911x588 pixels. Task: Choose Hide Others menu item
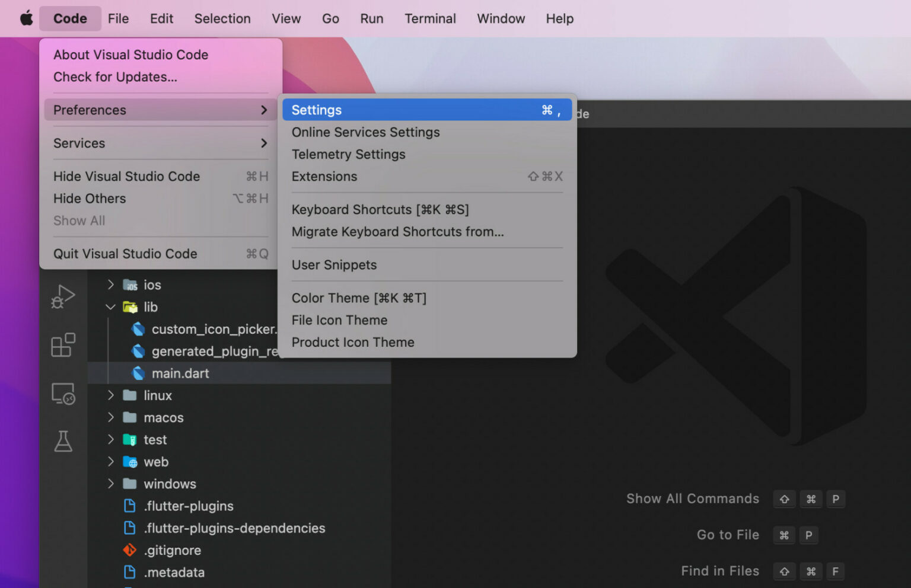pyautogui.click(x=161, y=199)
